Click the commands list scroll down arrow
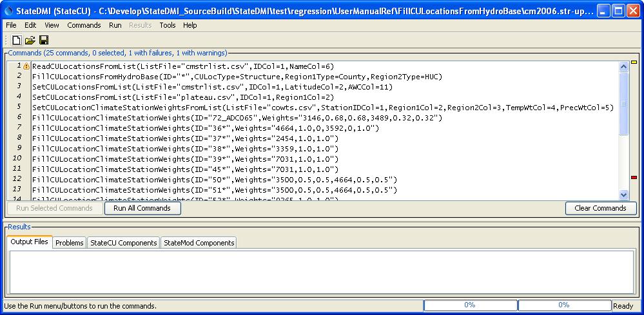 coord(623,195)
